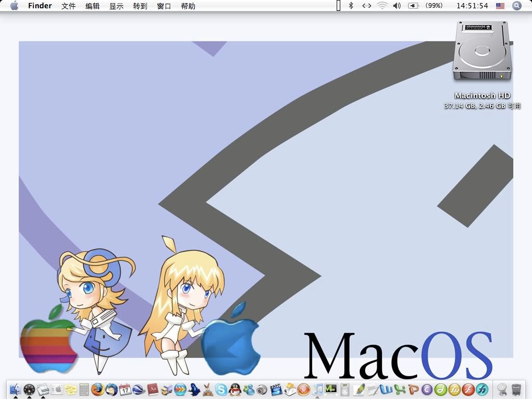Open the 窗口 menu
This screenshot has width=532, height=399.
pos(164,6)
